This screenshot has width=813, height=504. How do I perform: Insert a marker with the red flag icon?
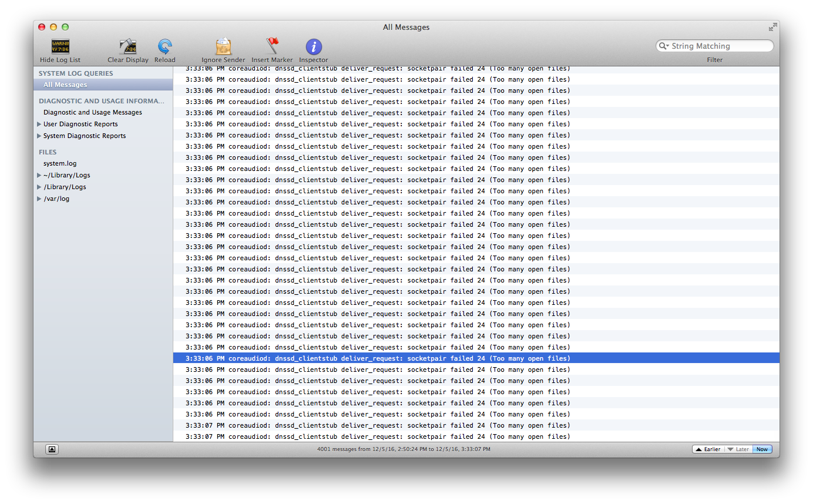coord(272,46)
